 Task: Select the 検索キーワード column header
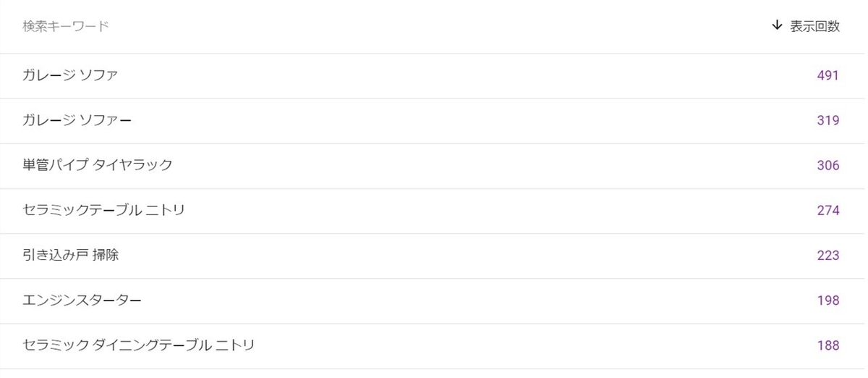point(66,26)
